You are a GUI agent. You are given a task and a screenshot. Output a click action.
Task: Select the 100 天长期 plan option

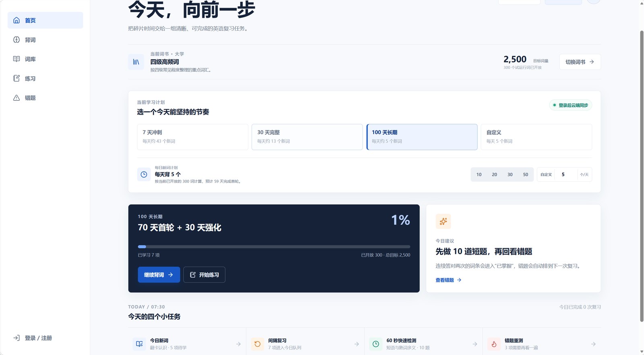422,137
